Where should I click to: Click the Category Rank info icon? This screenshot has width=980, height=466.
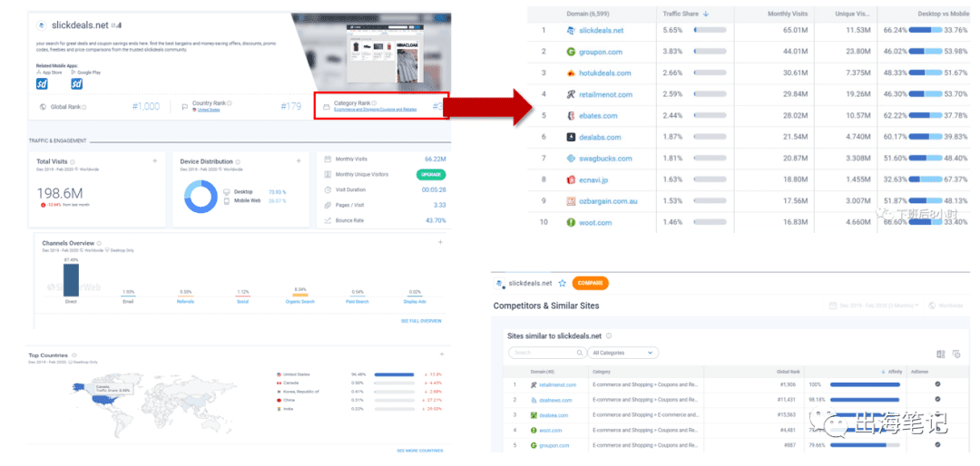point(375,103)
